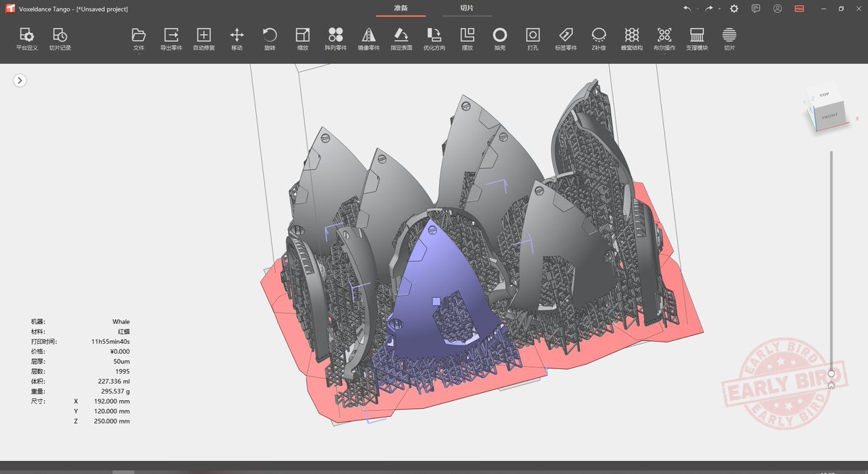Viewport: 868px width, 474px height.
Task: Open the 阵列零件 (Array Parts) tool
Action: coord(336,40)
